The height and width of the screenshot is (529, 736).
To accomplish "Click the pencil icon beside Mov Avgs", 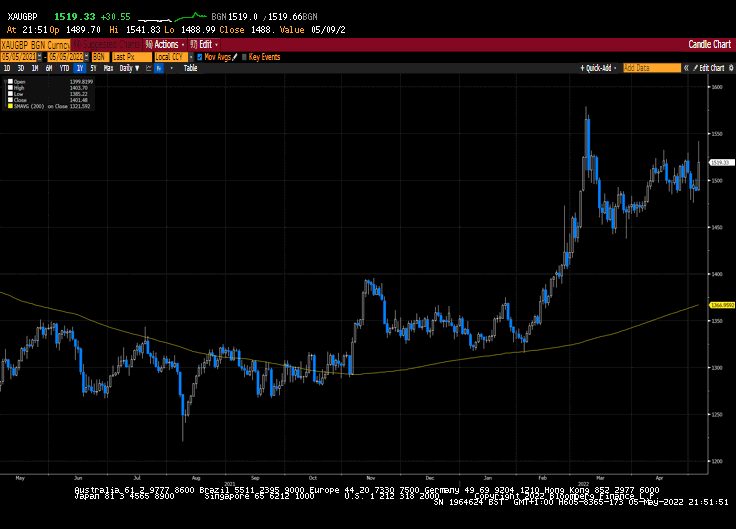I will 235,57.
